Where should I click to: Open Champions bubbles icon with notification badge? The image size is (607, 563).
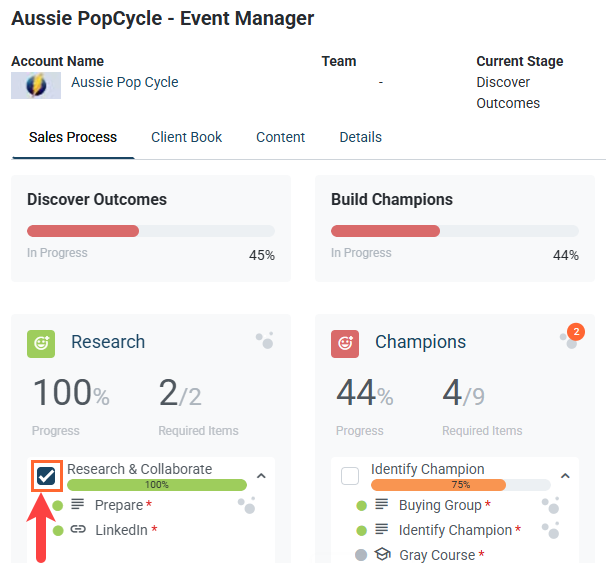tap(569, 338)
